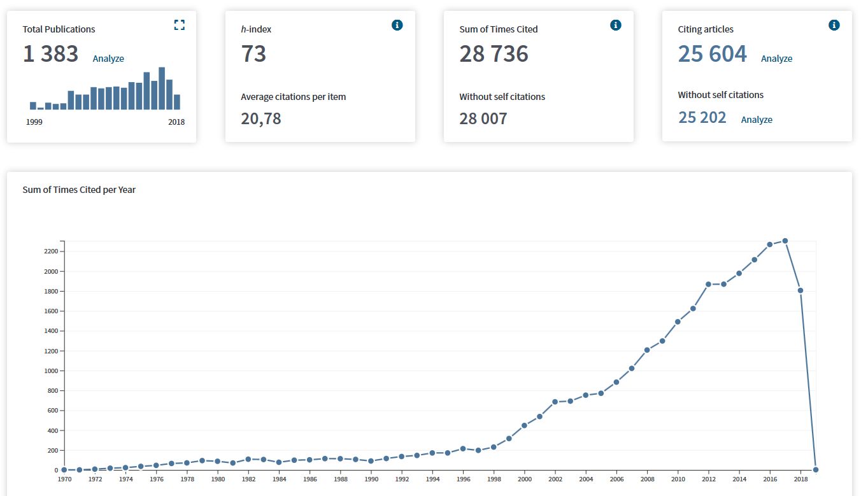Click the h-index card title
The image size is (868, 496).
(x=256, y=29)
